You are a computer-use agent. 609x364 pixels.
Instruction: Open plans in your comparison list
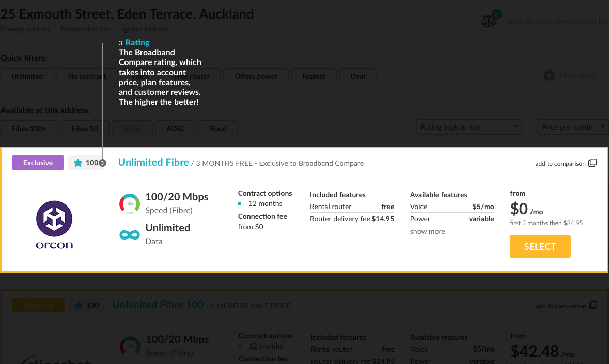point(557,21)
